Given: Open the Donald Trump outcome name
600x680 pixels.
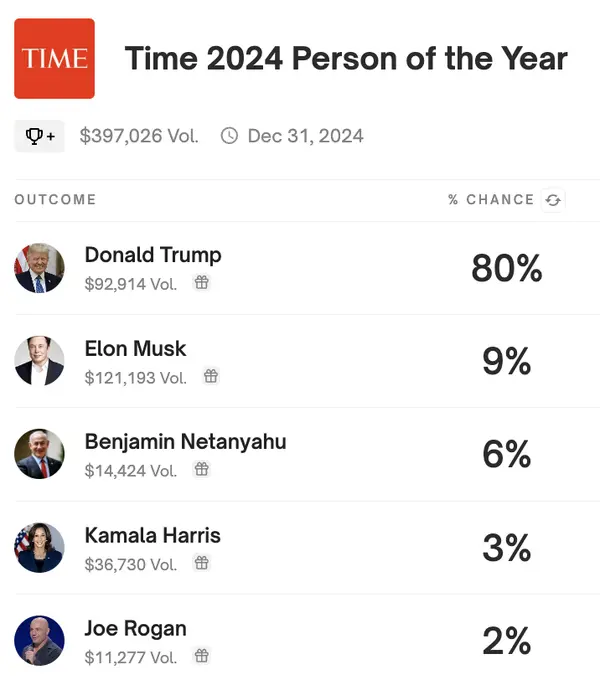Looking at the screenshot, I should click(x=153, y=255).
